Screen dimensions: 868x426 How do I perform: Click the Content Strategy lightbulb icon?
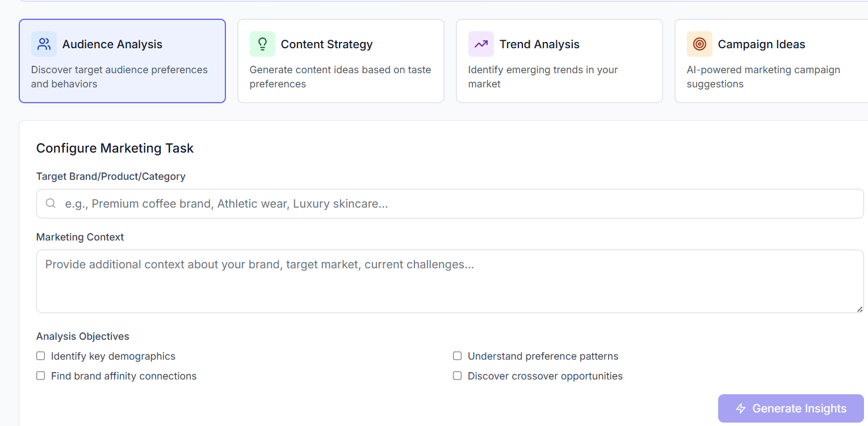coord(262,44)
